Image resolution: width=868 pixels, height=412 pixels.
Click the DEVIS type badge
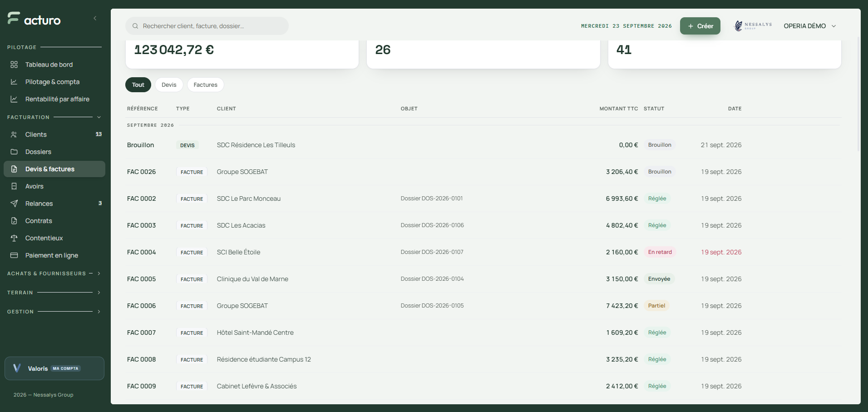(x=187, y=145)
